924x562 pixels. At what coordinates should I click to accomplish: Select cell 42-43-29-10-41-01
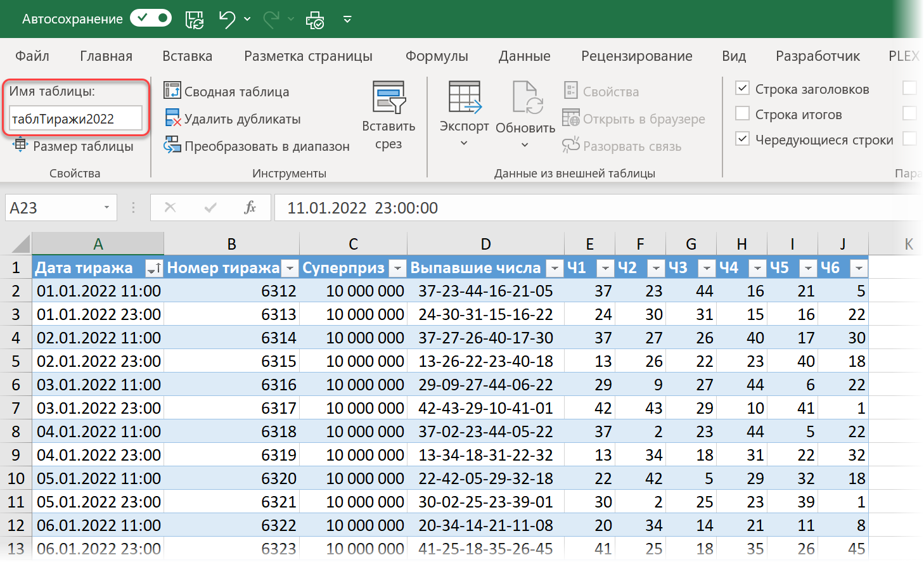click(x=485, y=408)
